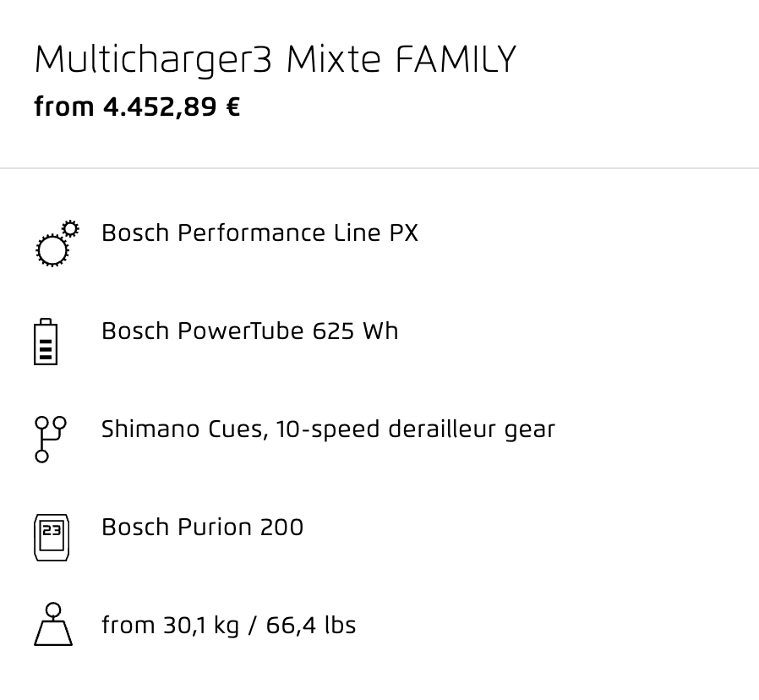Screen dimensions: 759x700
Task: Click the weight kettlebell icon
Action: pos(53,624)
